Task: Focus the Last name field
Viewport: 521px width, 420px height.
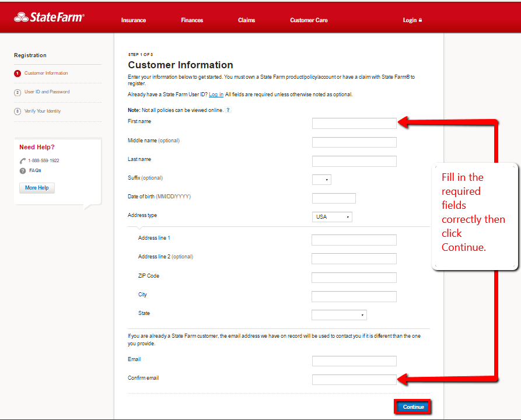Action: [x=354, y=161]
